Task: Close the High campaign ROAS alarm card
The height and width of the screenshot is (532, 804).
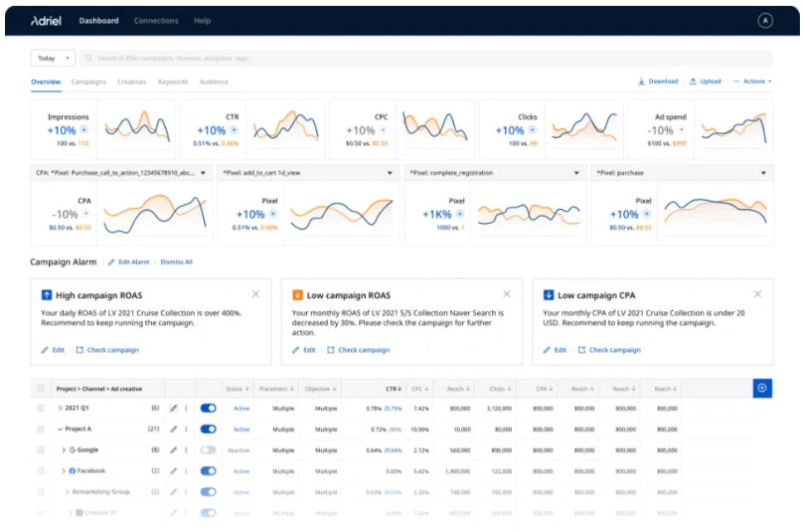Action: pyautogui.click(x=256, y=295)
